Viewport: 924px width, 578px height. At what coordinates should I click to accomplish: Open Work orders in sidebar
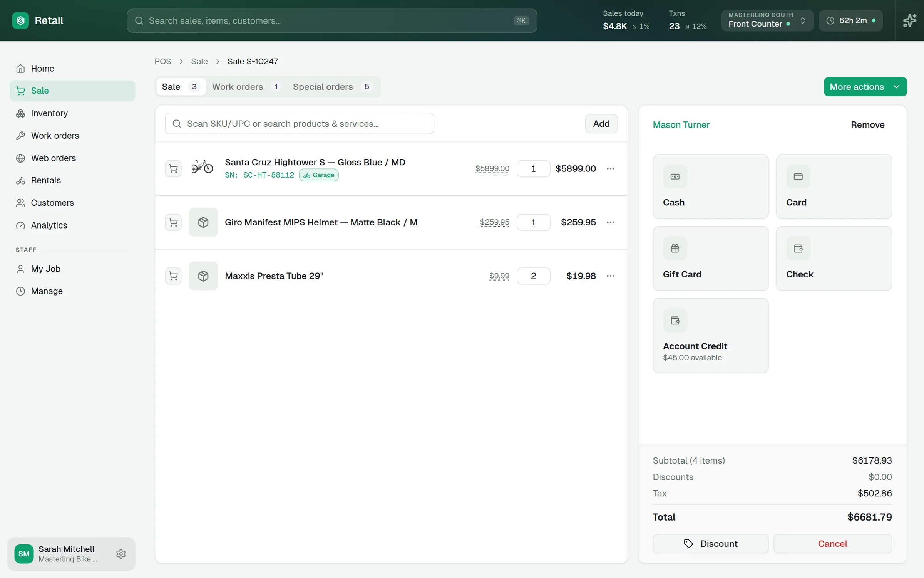[x=72, y=136]
